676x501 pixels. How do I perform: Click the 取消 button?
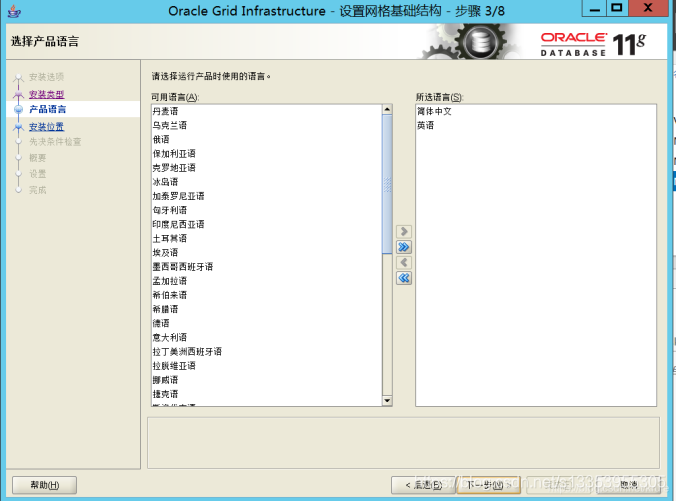click(x=629, y=485)
